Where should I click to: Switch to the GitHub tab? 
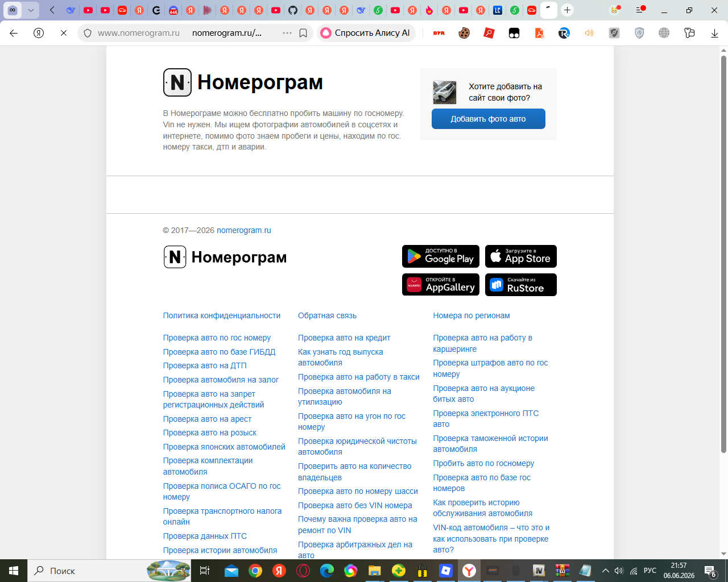point(293,10)
